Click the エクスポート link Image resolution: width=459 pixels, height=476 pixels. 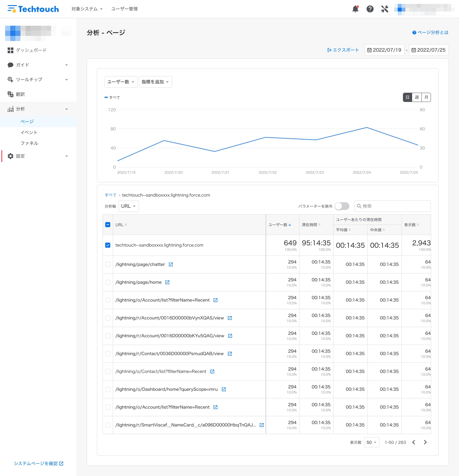pyautogui.click(x=343, y=50)
